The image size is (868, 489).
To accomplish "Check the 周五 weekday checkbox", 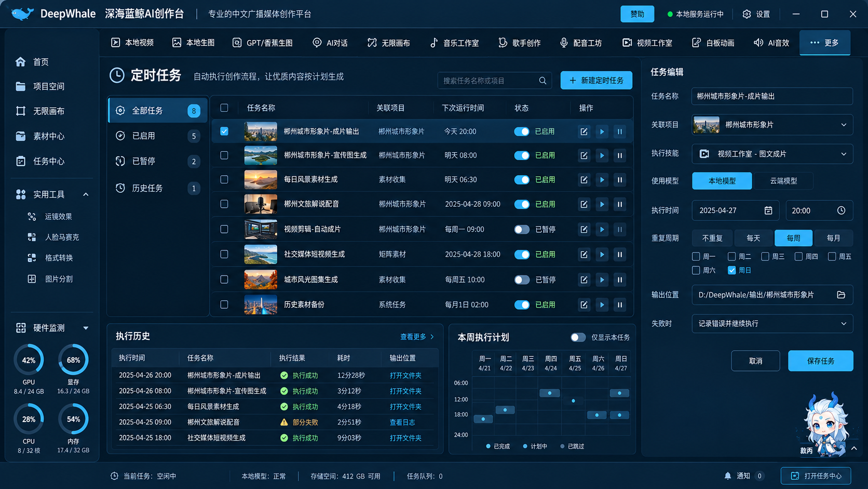I will [832, 256].
